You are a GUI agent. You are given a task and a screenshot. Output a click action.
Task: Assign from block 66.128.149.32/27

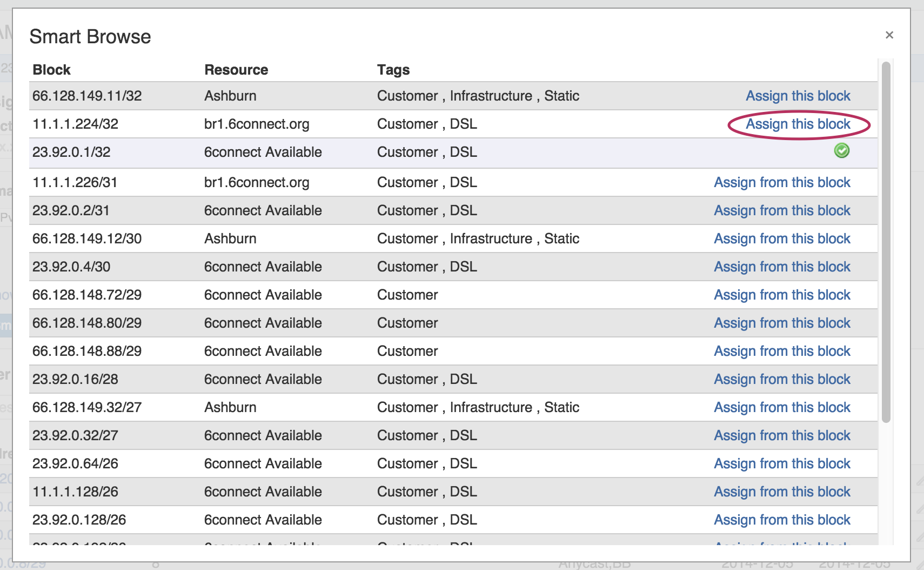click(781, 408)
